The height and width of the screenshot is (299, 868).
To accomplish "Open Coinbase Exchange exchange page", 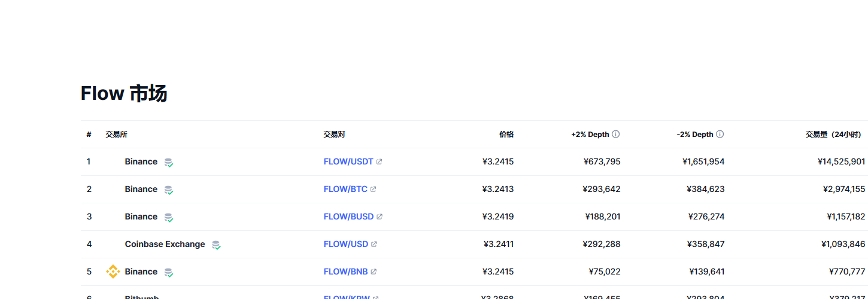I will (x=165, y=244).
